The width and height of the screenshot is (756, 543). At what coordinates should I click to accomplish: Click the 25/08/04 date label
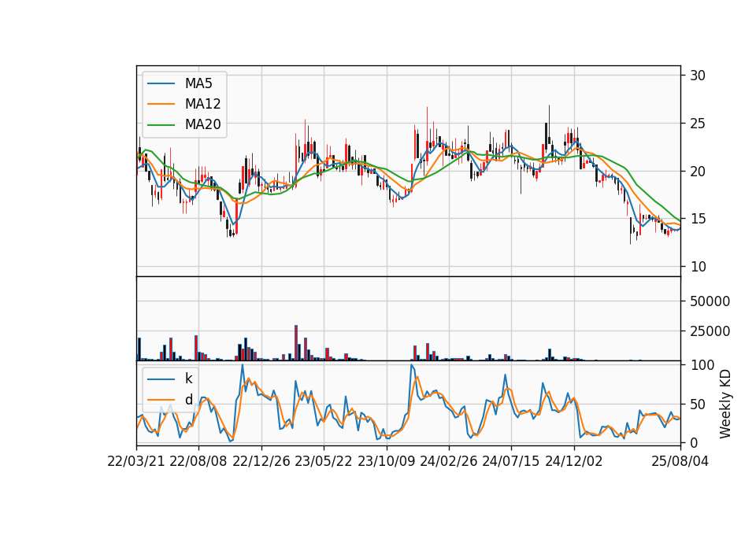680,461
